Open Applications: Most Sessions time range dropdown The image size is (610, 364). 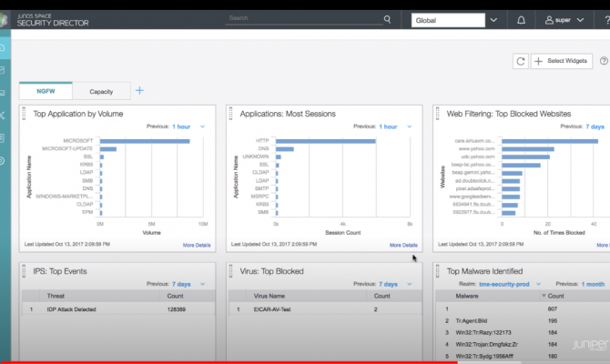pos(410,126)
